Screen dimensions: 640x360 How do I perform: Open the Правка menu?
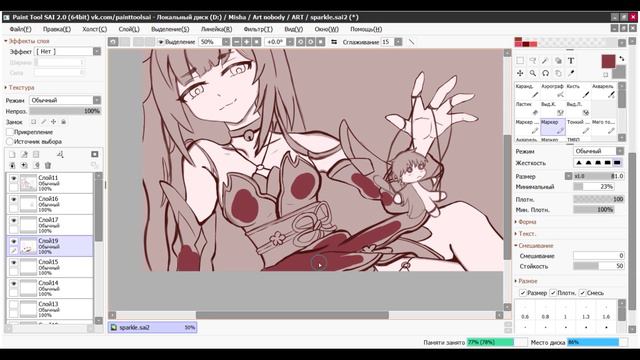(57, 29)
